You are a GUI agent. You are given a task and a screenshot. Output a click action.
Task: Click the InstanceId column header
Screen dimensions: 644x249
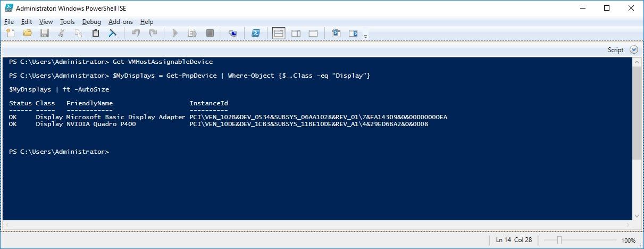coord(209,103)
